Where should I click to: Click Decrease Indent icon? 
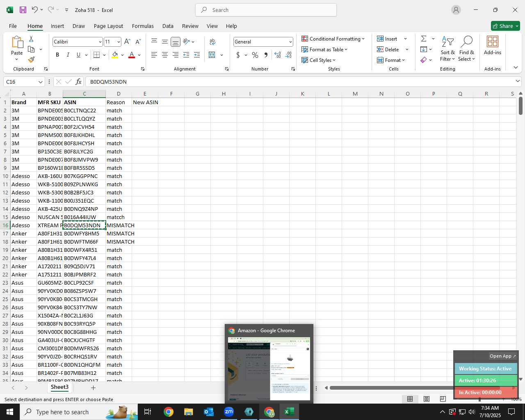pos(186,55)
